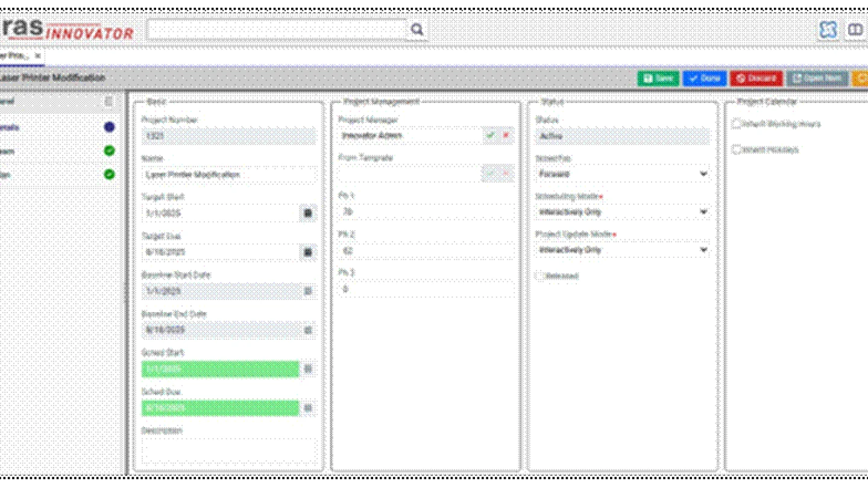This screenshot has height=488, width=868.
Task: Open the blue Aras icon at top right
Action: click(829, 30)
